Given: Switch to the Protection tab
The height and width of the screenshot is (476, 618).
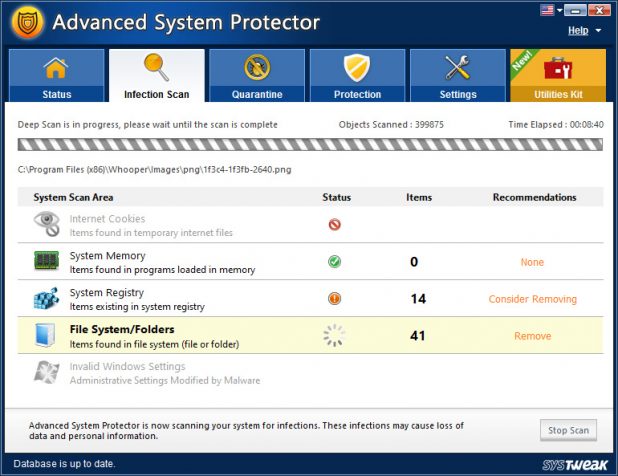Looking at the screenshot, I should point(357,75).
